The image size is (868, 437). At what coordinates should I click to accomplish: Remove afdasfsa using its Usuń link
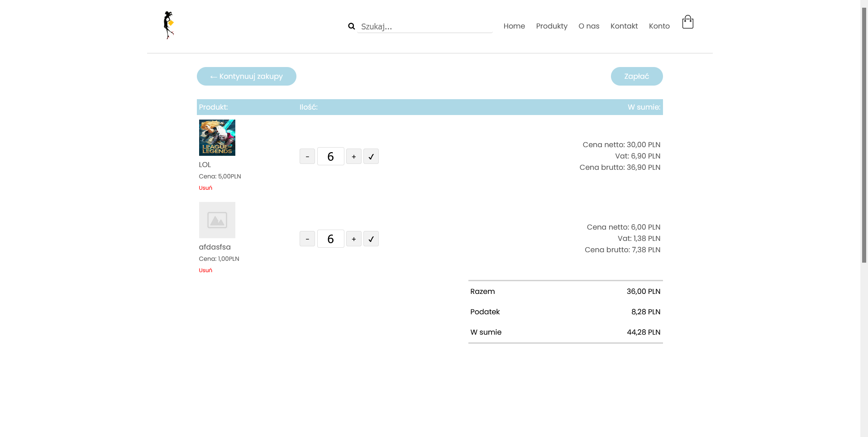205,270
